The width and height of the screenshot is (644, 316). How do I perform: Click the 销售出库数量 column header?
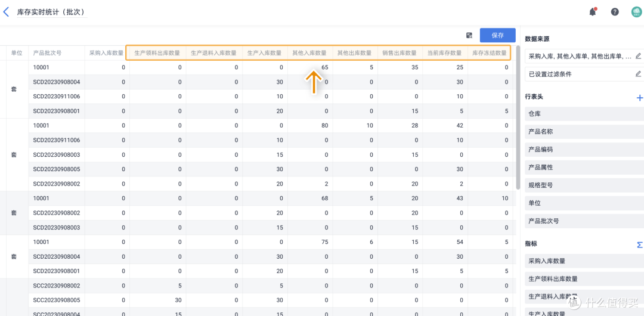[x=400, y=53]
